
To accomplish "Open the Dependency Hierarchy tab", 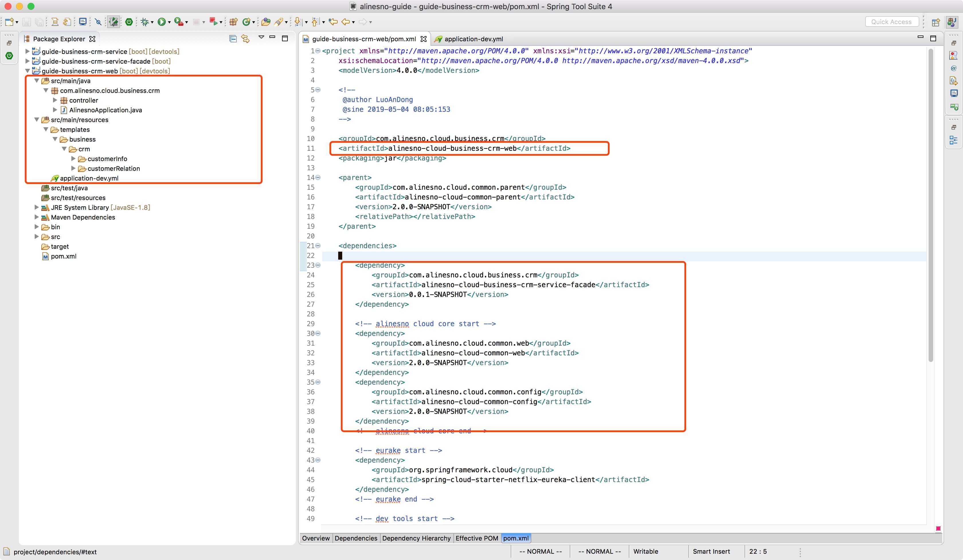I will click(416, 538).
